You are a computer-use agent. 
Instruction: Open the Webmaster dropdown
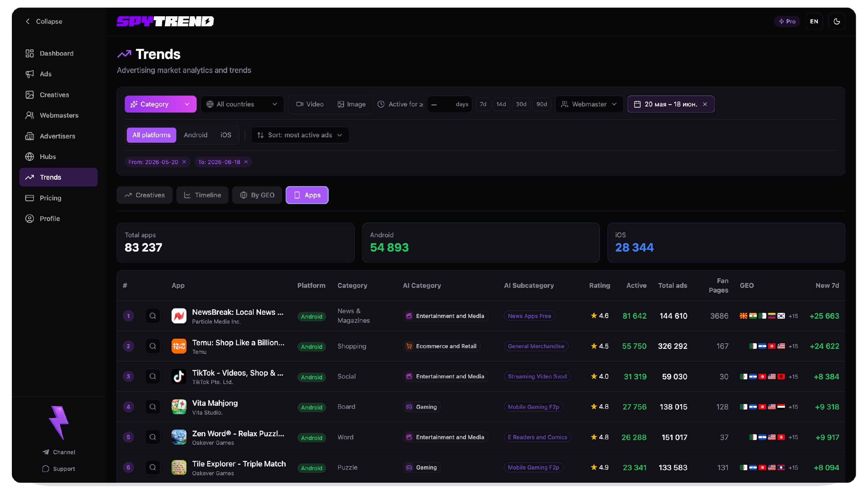[589, 104]
